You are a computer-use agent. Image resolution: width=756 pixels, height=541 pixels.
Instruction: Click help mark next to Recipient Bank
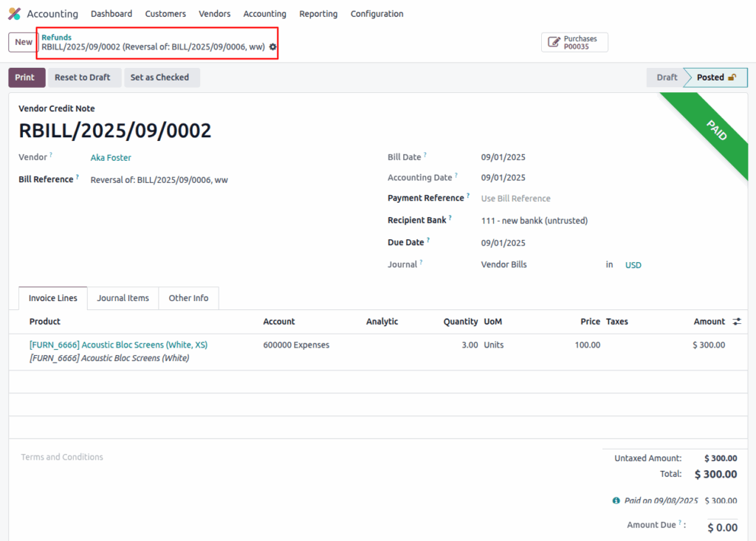click(450, 218)
